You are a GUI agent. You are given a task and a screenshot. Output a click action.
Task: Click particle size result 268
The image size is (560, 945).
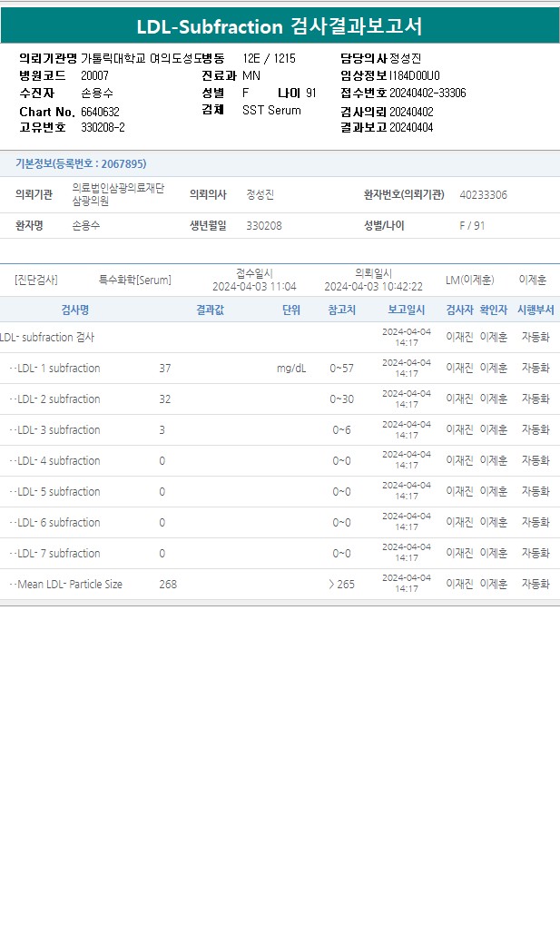tap(168, 584)
